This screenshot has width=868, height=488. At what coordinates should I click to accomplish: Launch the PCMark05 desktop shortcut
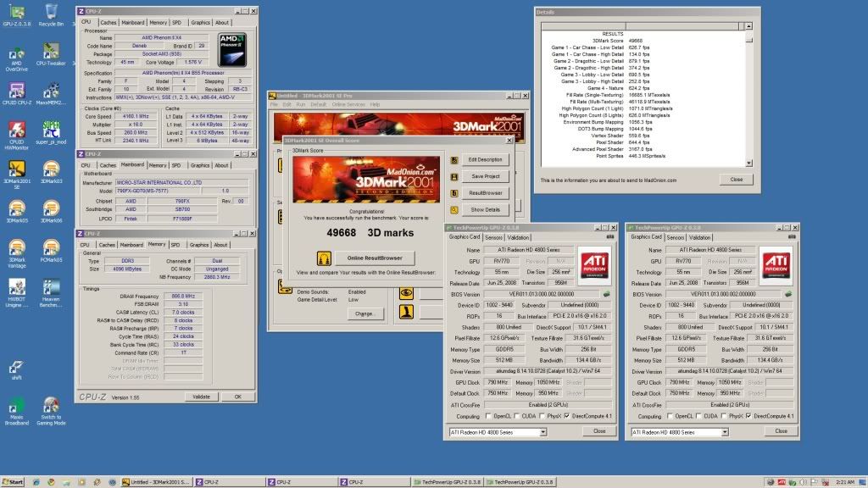(51, 250)
